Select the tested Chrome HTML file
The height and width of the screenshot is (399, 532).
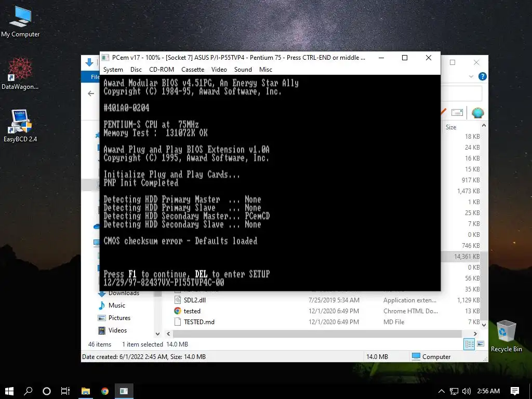[x=192, y=311]
